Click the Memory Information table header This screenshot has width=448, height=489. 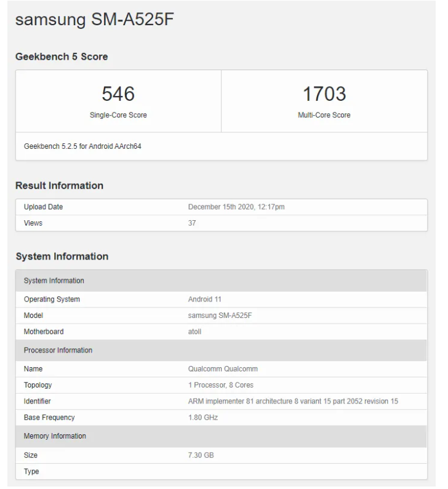221,436
